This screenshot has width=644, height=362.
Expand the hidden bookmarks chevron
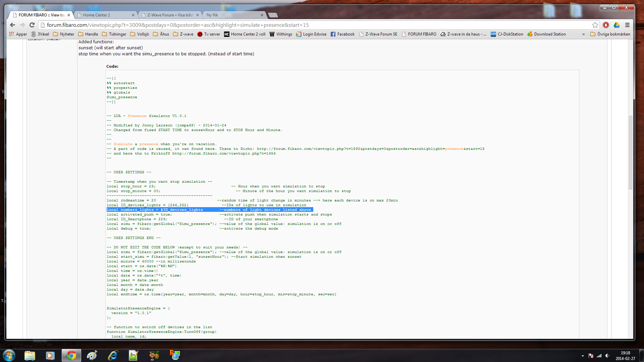click(x=584, y=34)
